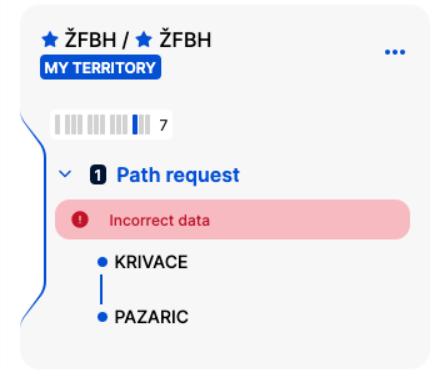Select the PAZARIC station label
This screenshot has width=435, height=373.
click(x=151, y=317)
